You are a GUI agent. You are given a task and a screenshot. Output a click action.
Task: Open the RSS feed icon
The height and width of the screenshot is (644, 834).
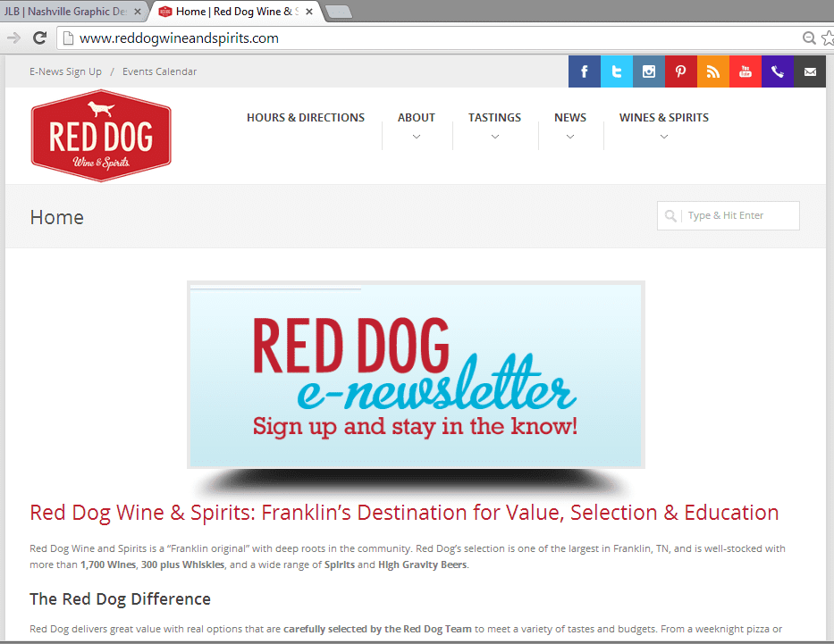(713, 71)
